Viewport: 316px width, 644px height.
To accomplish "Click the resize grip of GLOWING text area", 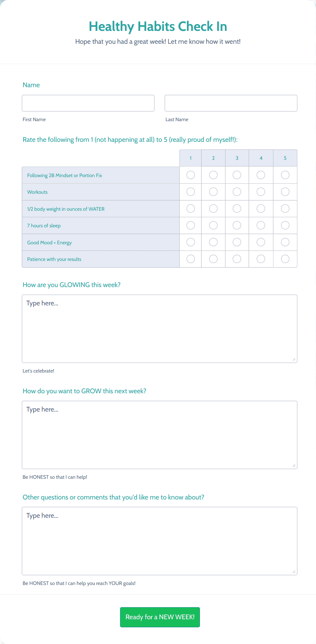I will tap(294, 359).
